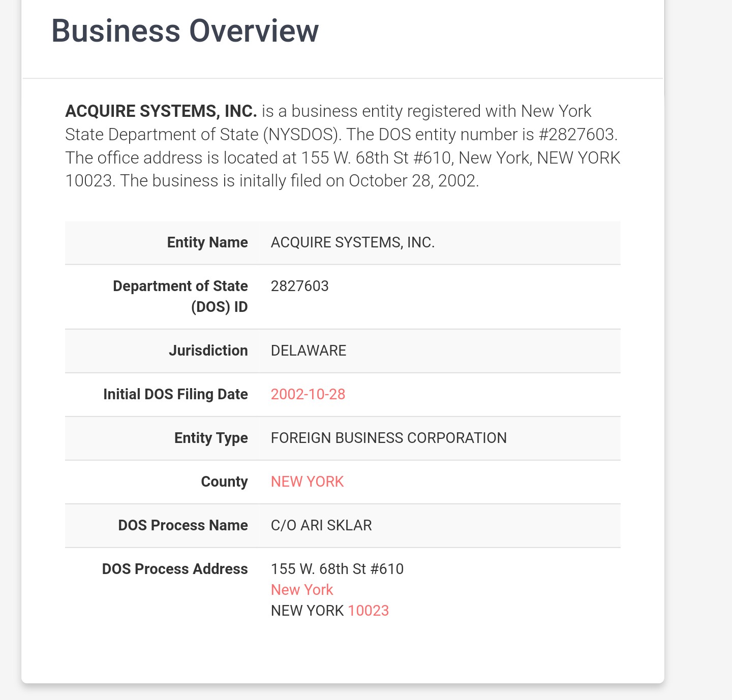Click the DELAWARE jurisdiction value

tap(309, 351)
